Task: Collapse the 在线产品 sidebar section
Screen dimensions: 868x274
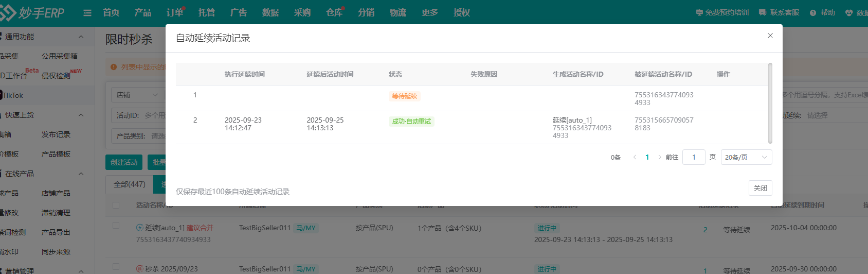Action: tap(81, 174)
